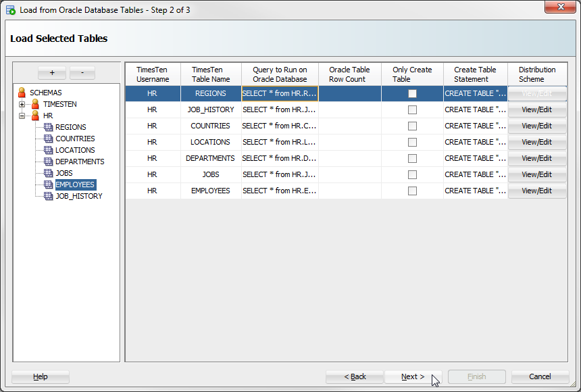This screenshot has height=392, width=581.
Task: Click the wizard icon in title bar
Action: click(x=11, y=10)
